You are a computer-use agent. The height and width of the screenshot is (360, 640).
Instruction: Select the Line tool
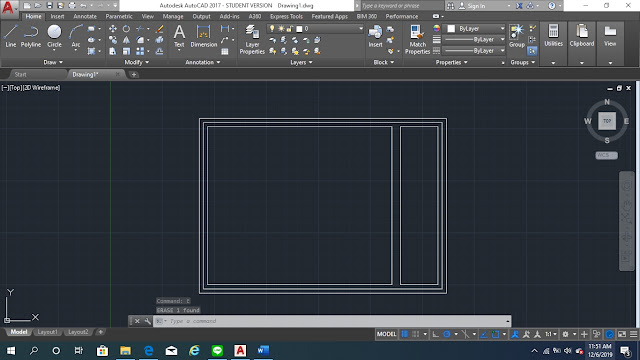point(11,36)
